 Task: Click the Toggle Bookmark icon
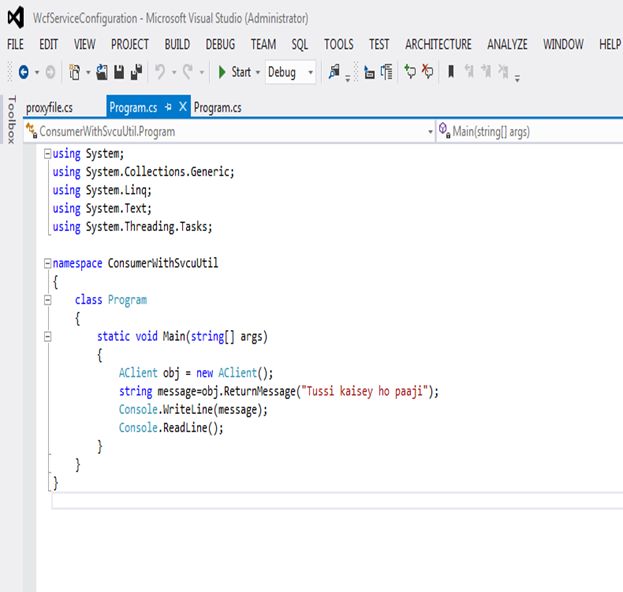point(451,72)
